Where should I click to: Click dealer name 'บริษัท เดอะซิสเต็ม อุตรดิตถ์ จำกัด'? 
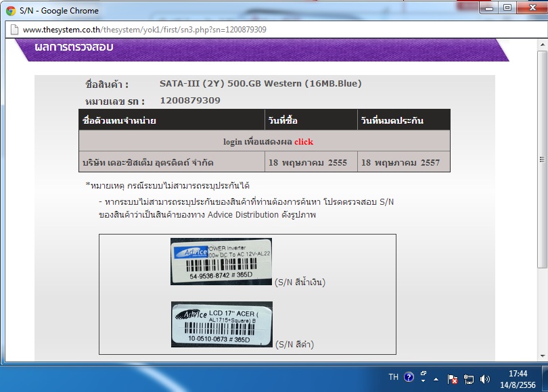tap(148, 163)
